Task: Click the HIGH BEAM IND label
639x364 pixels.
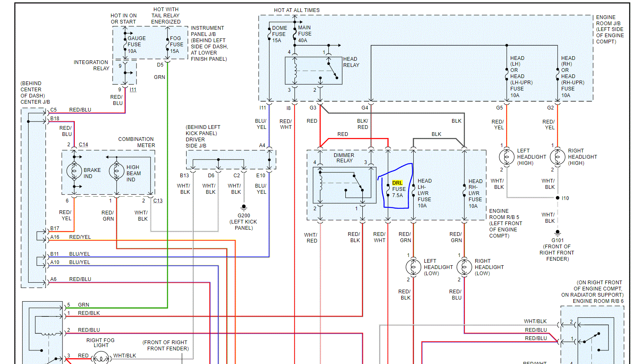Action: [134, 174]
